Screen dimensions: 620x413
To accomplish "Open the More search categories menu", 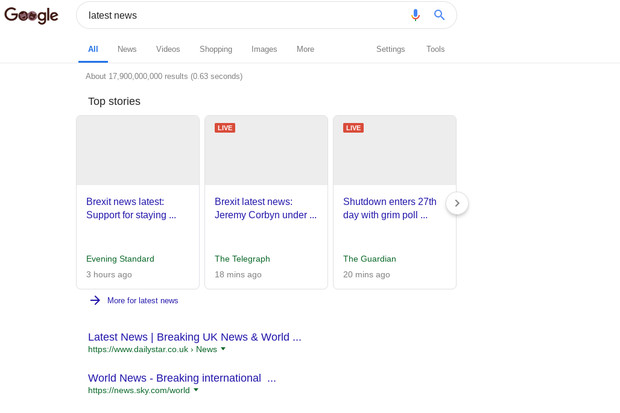I will tap(305, 49).
